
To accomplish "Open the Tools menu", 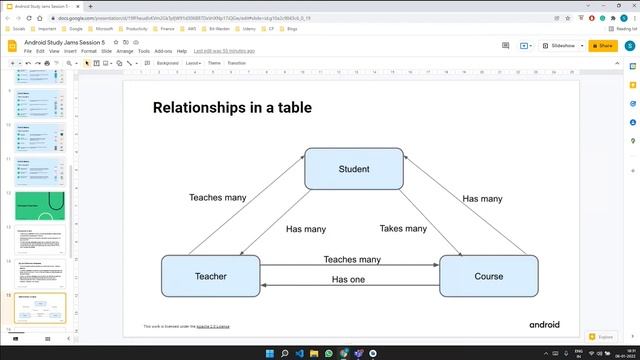I will coord(144,51).
